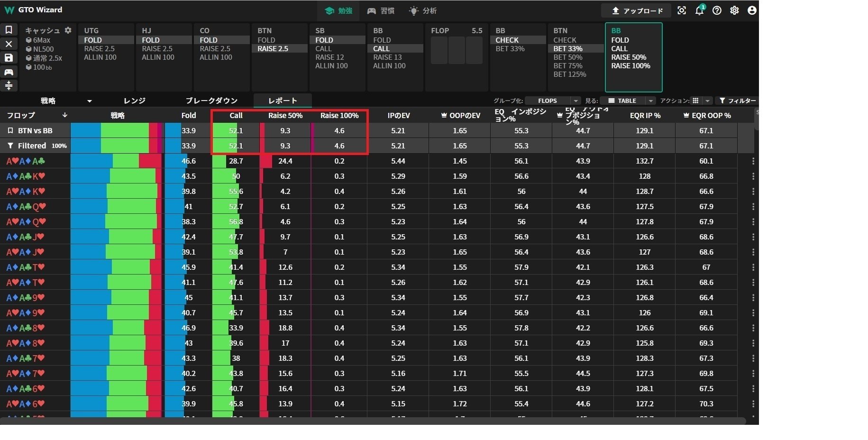This screenshot has width=868, height=440.
Task: Open the help question-mark icon
Action: click(x=717, y=10)
